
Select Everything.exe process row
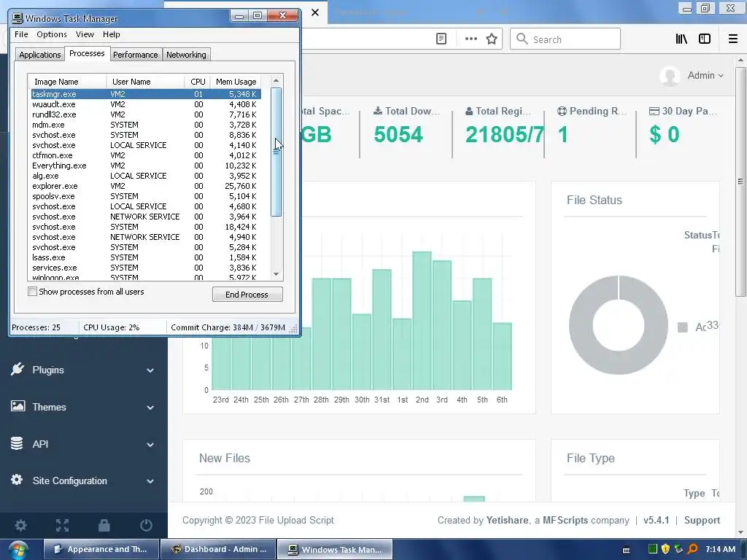146,166
